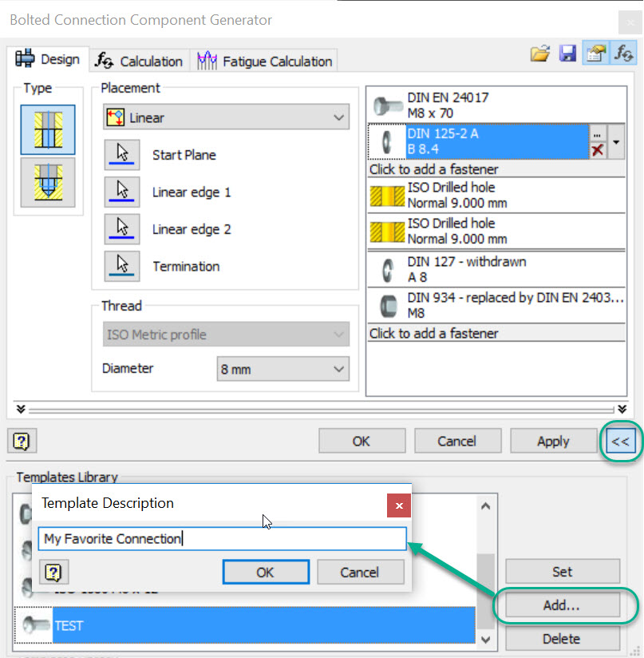Select the through-all connection type icon

48,129
